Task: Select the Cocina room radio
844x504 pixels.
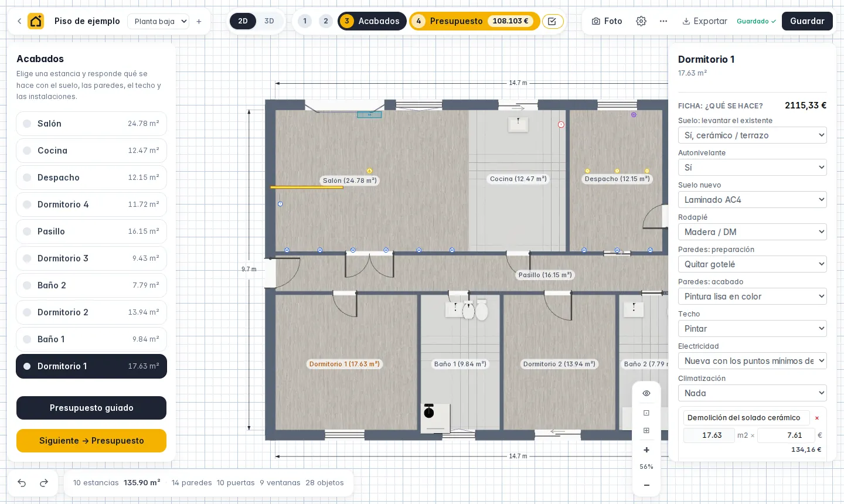Action: tap(27, 151)
